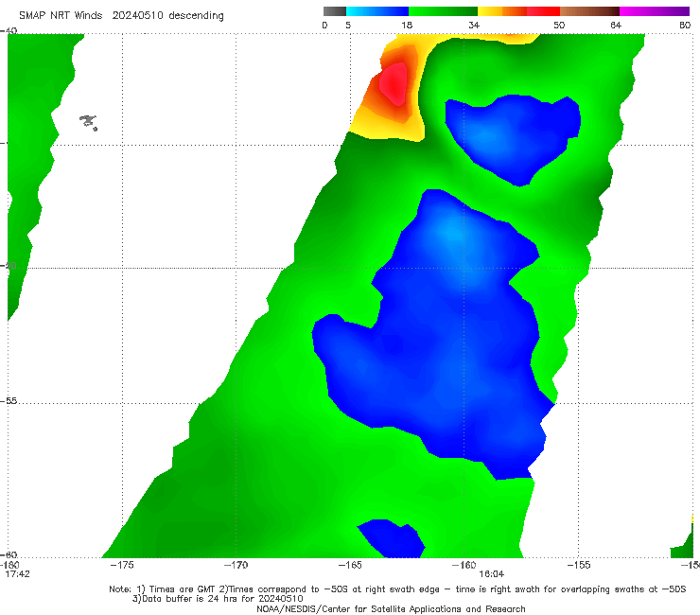
Task: Click the gray segment of the color bar
Action: 334,11
